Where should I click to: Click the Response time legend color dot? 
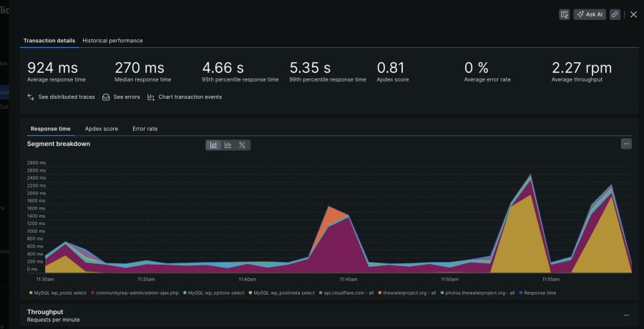521,293
